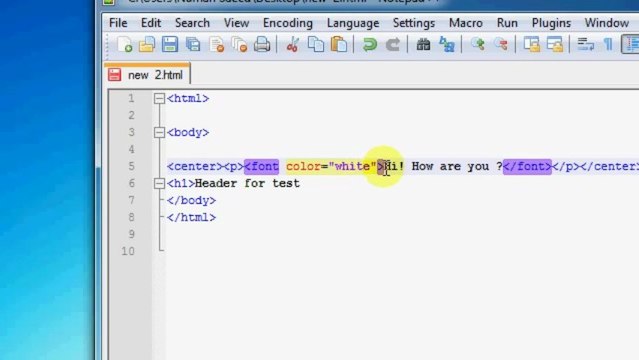Open the Search menu
The image size is (639, 360).
[x=192, y=23]
